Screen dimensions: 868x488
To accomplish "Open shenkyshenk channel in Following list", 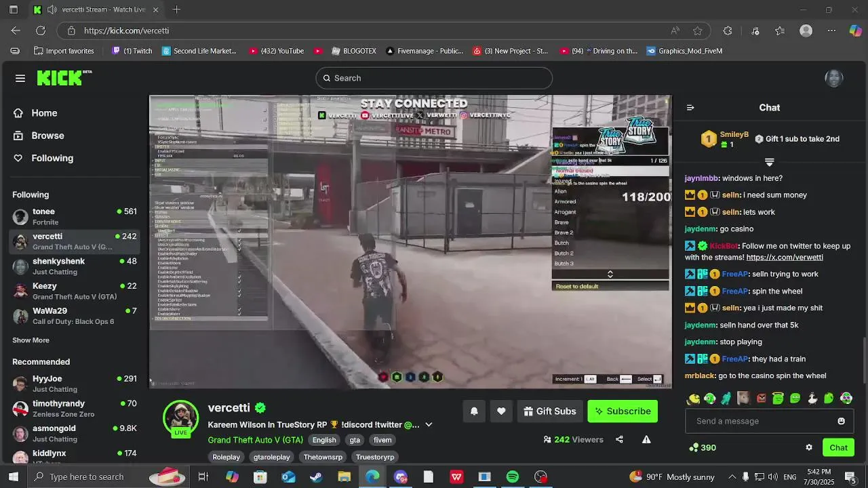I will click(75, 266).
